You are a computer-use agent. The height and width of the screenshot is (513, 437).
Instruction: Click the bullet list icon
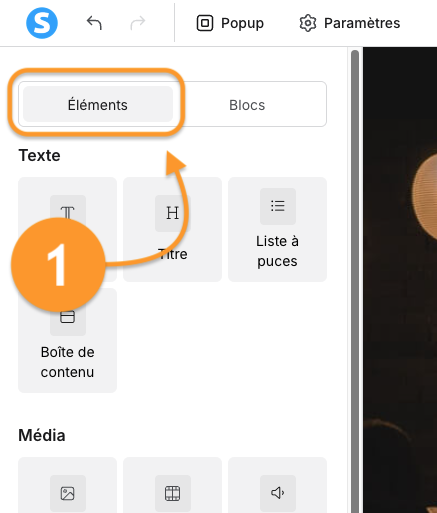pyautogui.click(x=278, y=206)
